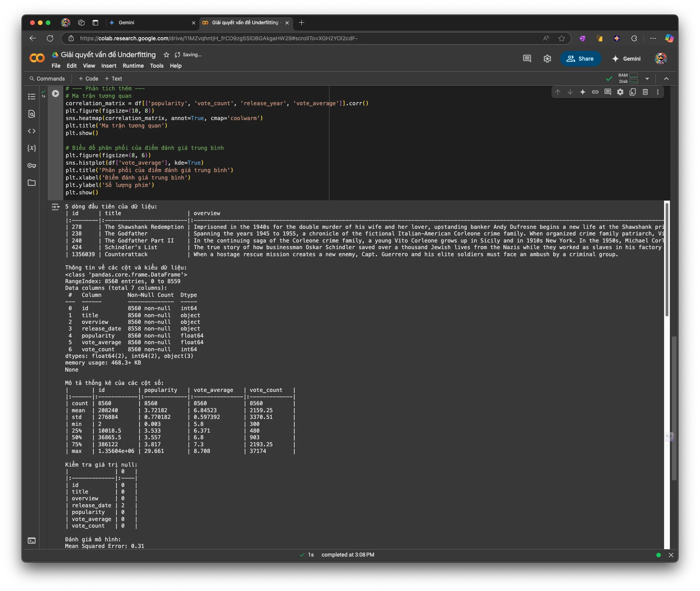
Task: Open the secrets key panel
Action: (32, 165)
